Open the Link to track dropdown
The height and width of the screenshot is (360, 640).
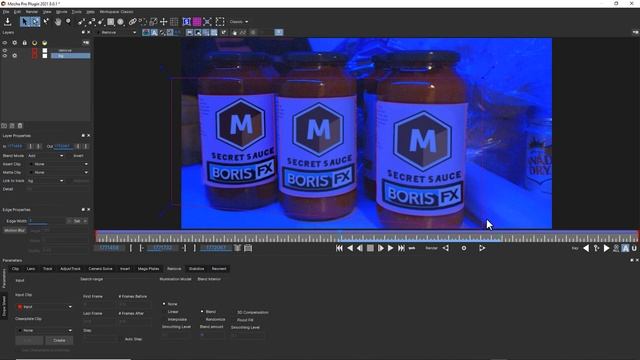45,180
